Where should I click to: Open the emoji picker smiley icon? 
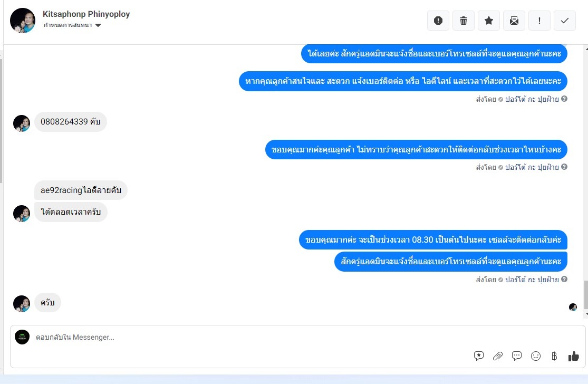tap(536, 356)
